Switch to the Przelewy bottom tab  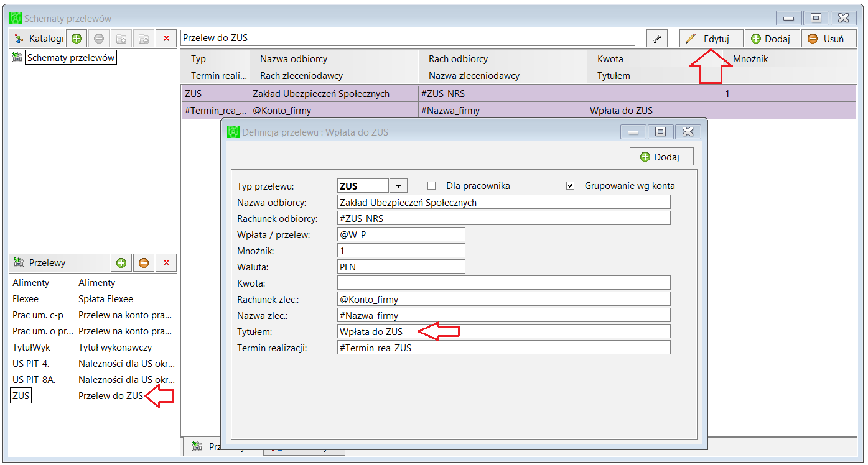coord(222,446)
